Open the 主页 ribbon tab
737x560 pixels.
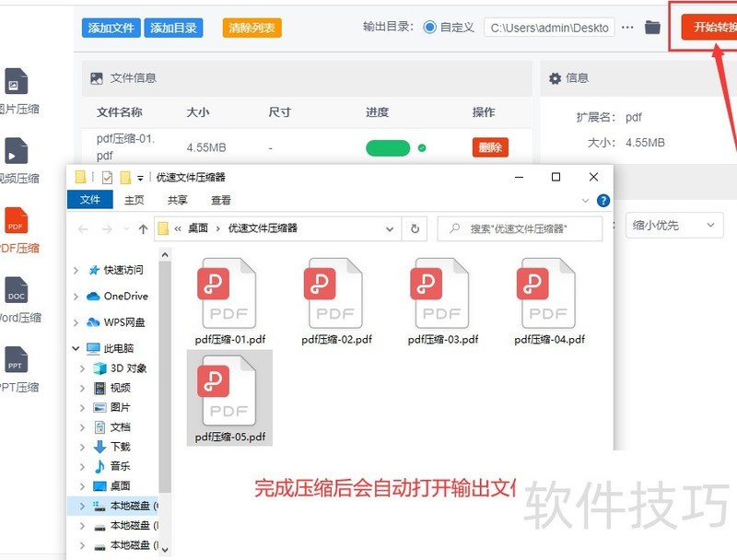[x=135, y=200]
